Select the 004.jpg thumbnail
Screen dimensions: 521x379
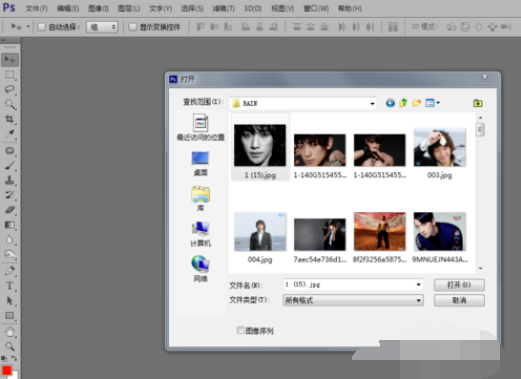pos(260,232)
